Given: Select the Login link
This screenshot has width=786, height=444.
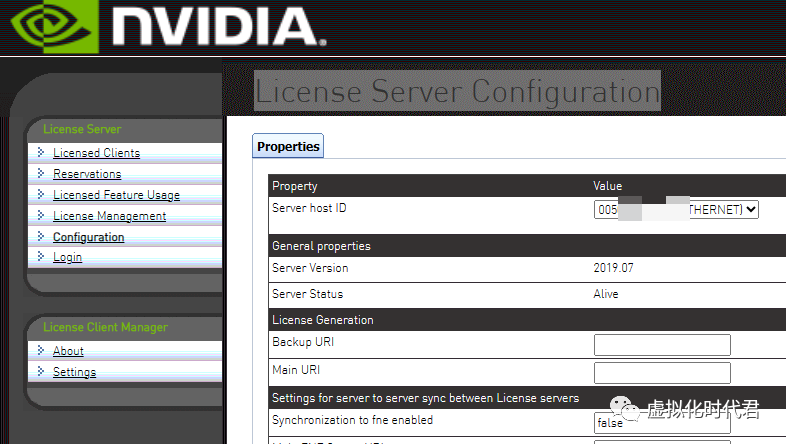Looking at the screenshot, I should [x=67, y=257].
